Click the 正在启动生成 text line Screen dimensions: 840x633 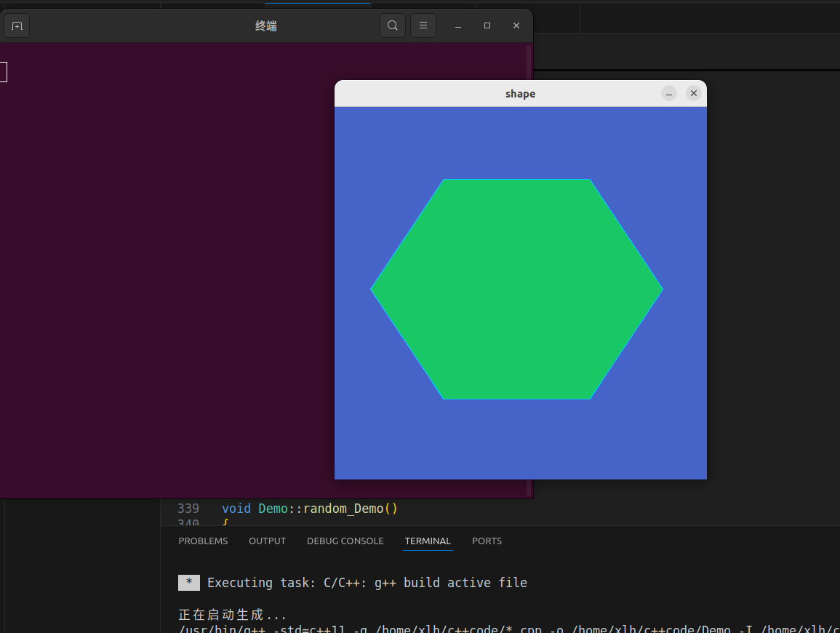pos(232,614)
